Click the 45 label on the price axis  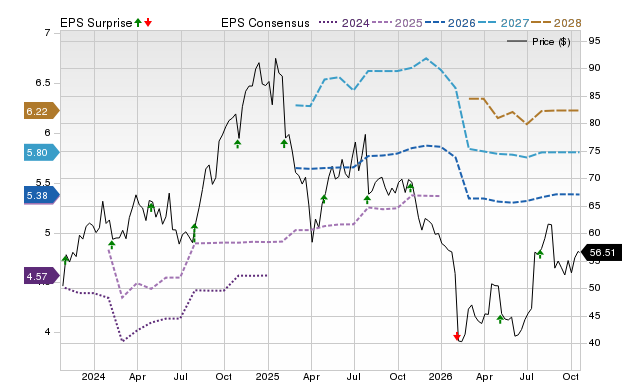click(x=594, y=315)
